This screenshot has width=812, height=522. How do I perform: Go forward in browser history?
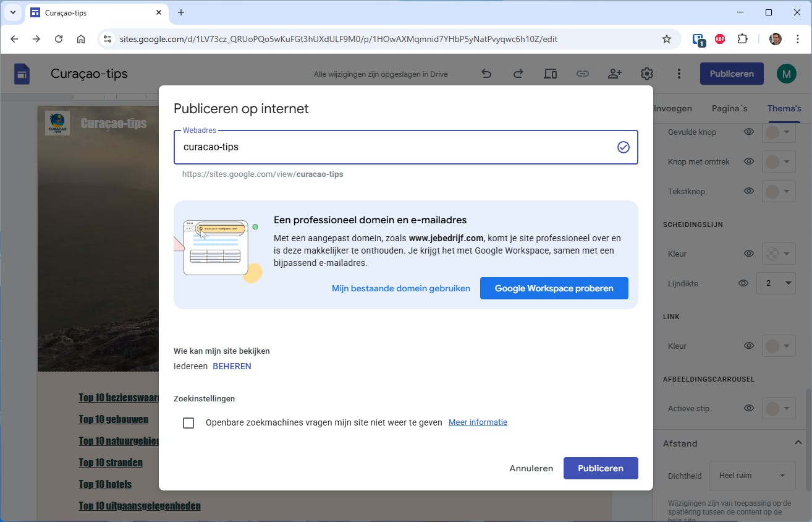pyautogui.click(x=36, y=39)
